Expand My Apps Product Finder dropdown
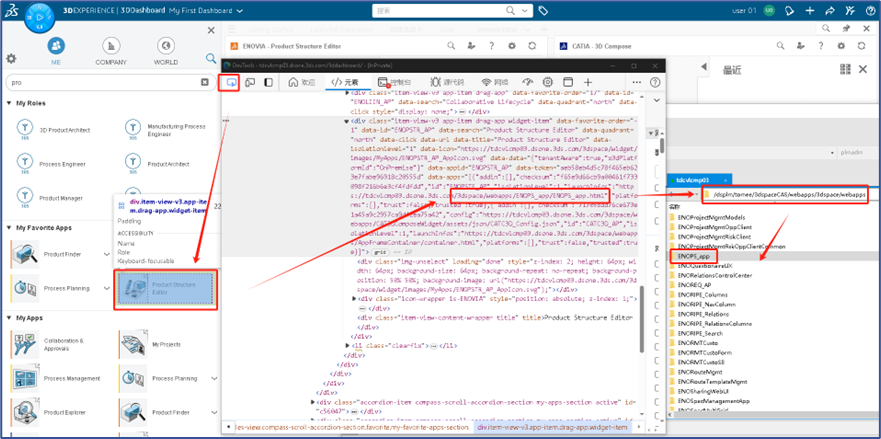Viewport: 881px width, 439px height. pyautogui.click(x=215, y=413)
